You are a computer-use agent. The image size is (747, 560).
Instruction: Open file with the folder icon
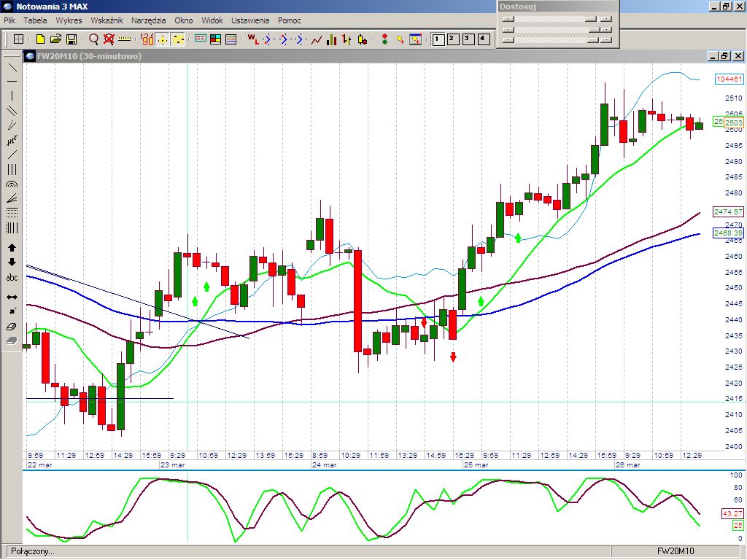[x=56, y=39]
